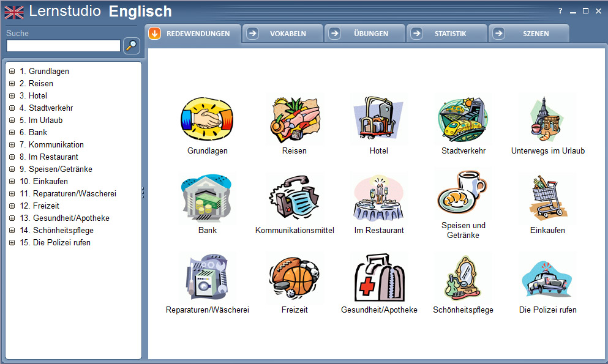Click the Suche search input field
608x364 pixels.
(64, 46)
